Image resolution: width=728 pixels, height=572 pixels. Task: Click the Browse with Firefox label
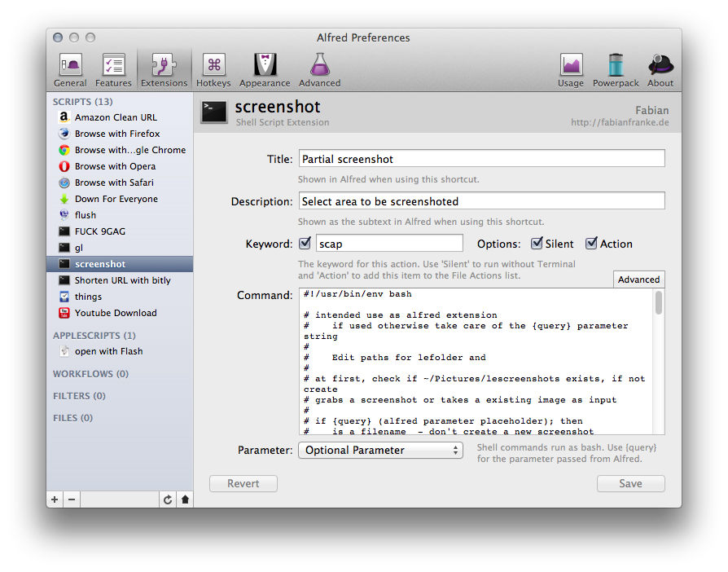coord(117,134)
